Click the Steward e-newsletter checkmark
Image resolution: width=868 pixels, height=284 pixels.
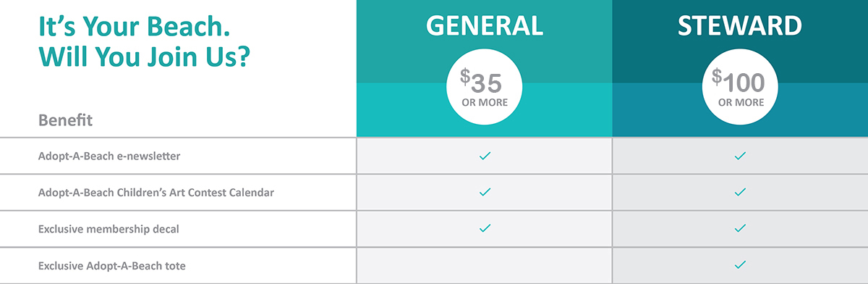click(739, 156)
